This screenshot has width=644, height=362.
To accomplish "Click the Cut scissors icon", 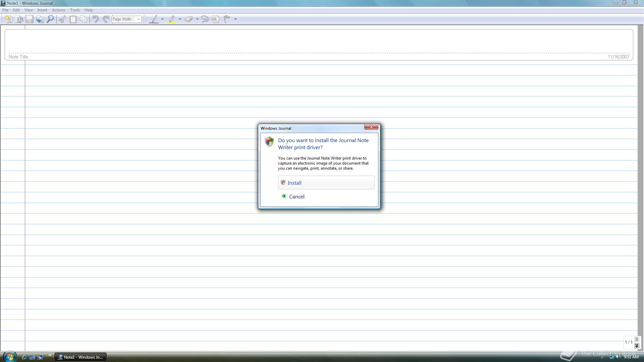I will [62, 19].
